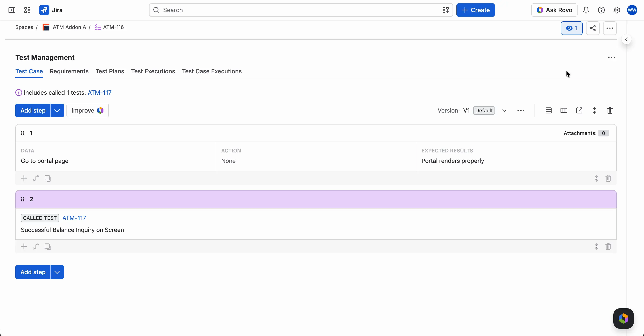Image resolution: width=644 pixels, height=336 pixels.
Task: Open the Test Executions tab
Action: [153, 71]
